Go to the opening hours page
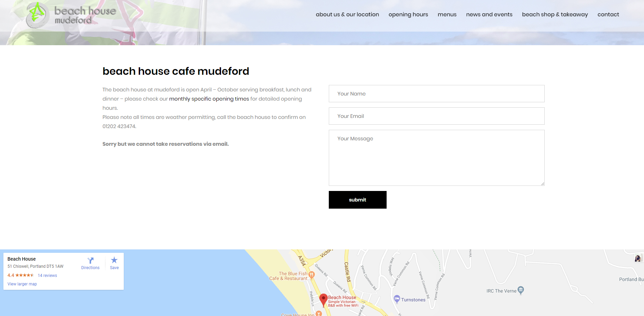Viewport: 644px width, 316px height. [408, 15]
